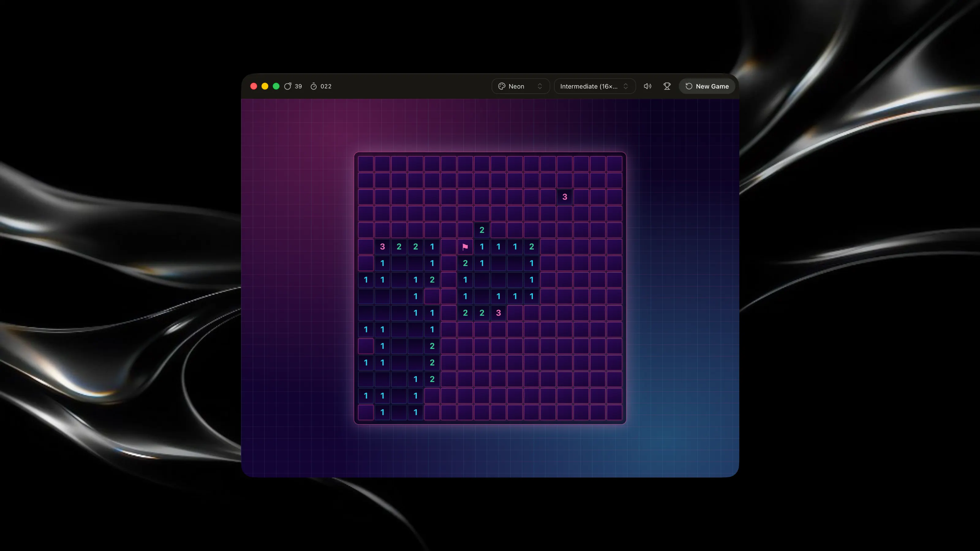Close the Minesweeper window with red button
Viewport: 980px width, 551px height.
pos(254,86)
